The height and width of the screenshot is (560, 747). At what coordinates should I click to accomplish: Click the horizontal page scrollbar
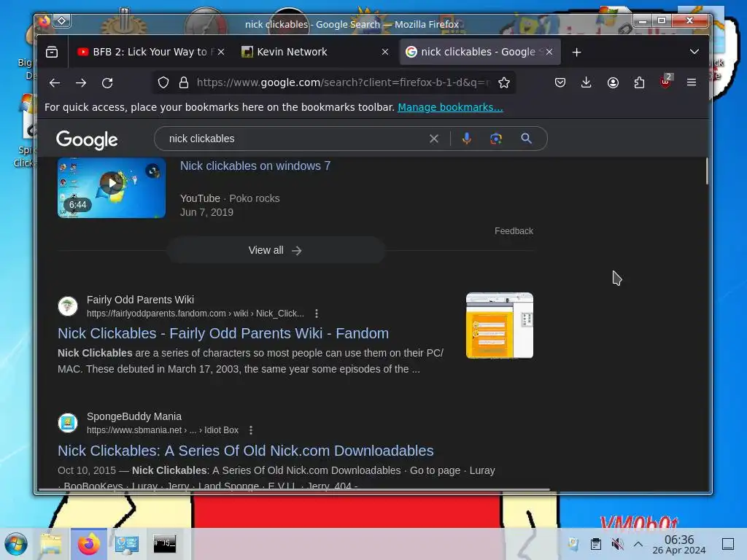tap(295, 489)
